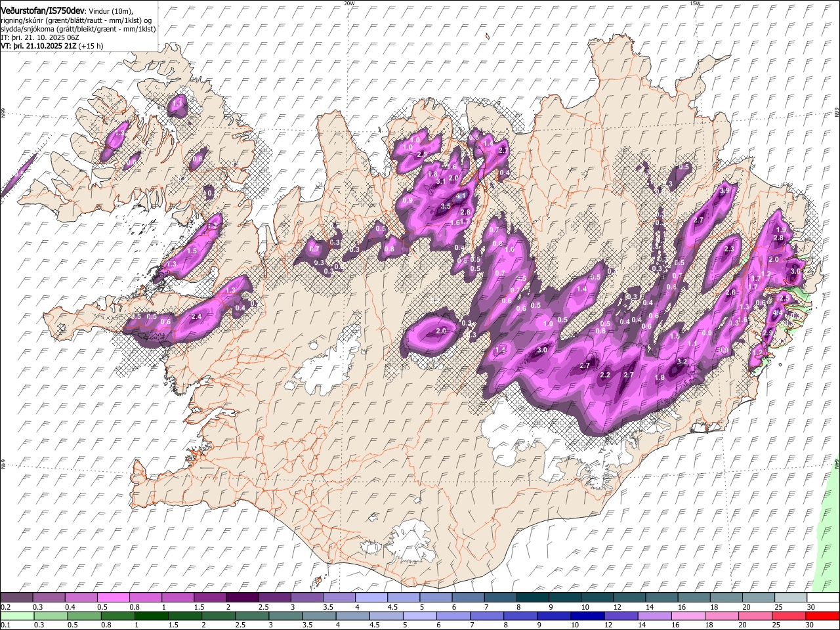Image resolution: width=840 pixels, height=630 pixels.
Task: Click the '20W' longitude label at top
Action: (349, 3)
